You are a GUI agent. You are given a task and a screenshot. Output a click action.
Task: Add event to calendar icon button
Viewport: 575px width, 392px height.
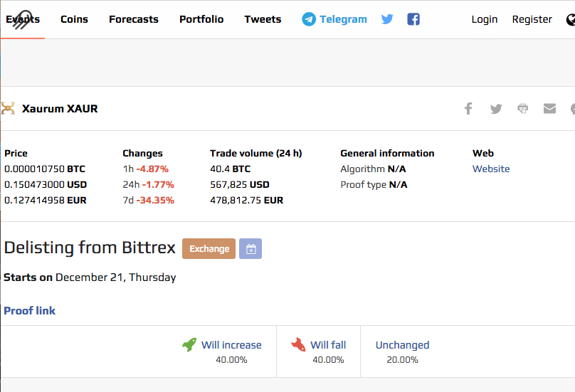pos(250,248)
